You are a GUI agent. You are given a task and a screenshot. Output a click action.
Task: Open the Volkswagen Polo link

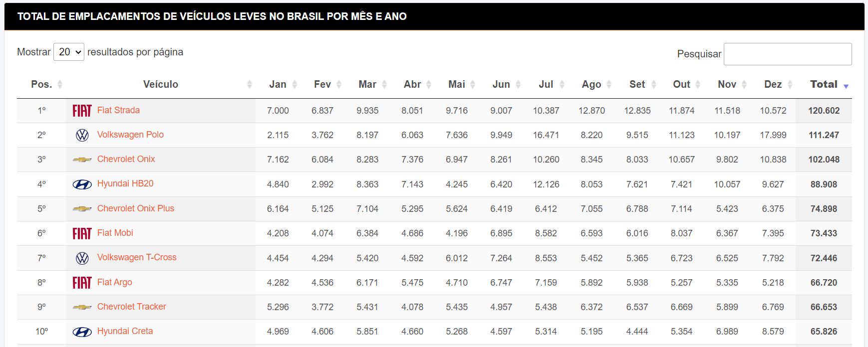click(x=130, y=135)
